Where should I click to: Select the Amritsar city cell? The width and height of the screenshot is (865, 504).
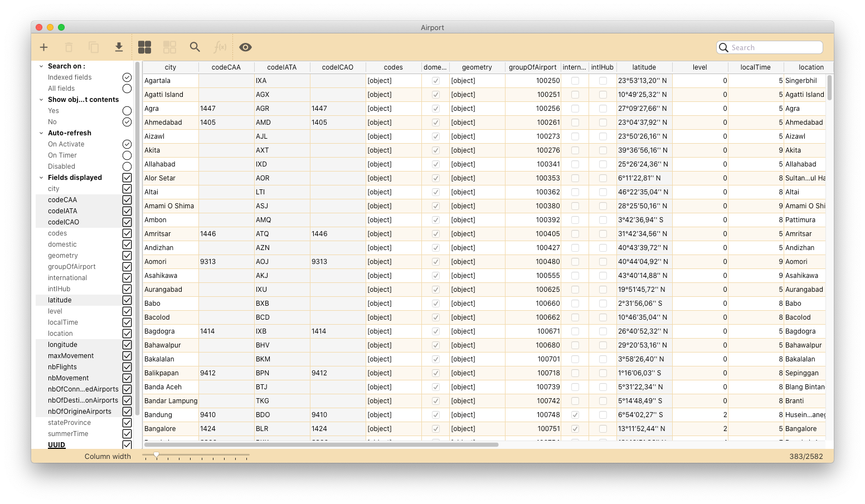171,234
